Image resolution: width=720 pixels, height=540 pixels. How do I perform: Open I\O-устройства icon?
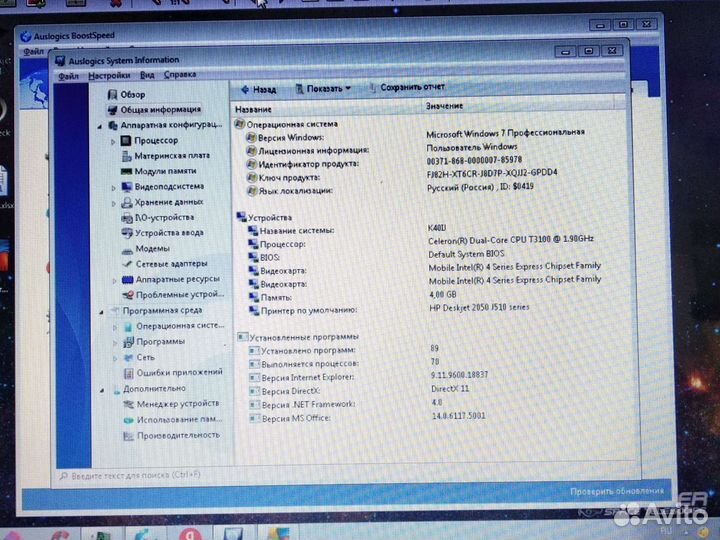coord(127,218)
